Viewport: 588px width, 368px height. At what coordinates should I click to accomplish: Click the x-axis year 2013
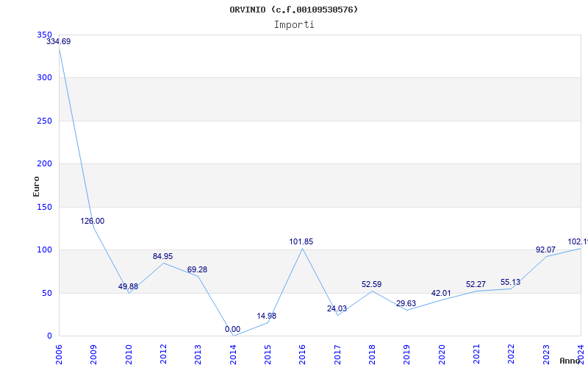(x=198, y=355)
